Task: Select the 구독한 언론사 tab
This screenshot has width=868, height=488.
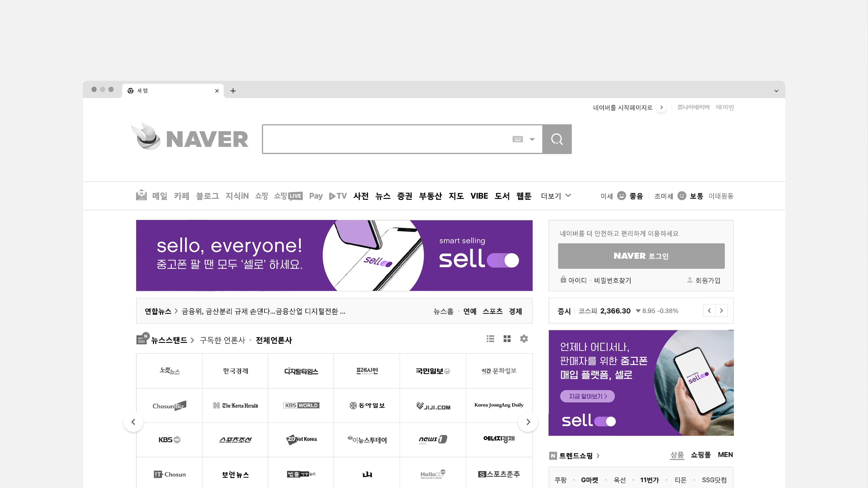Action: [222, 340]
